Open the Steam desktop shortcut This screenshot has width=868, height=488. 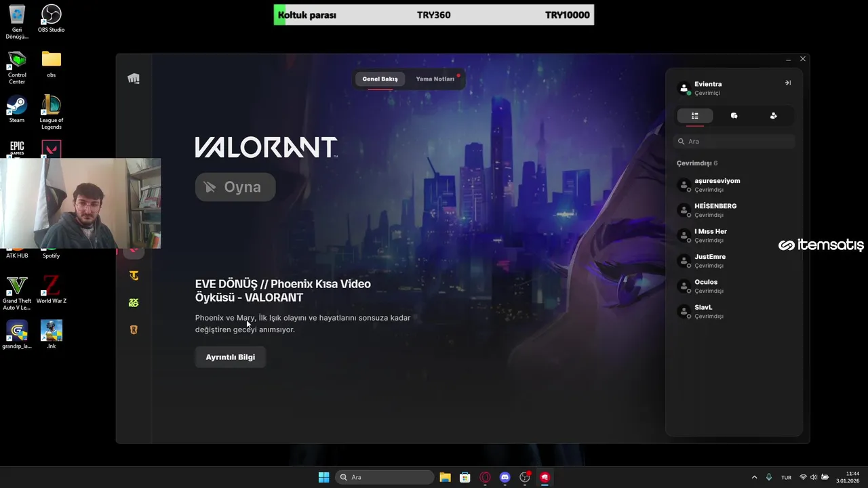17,109
